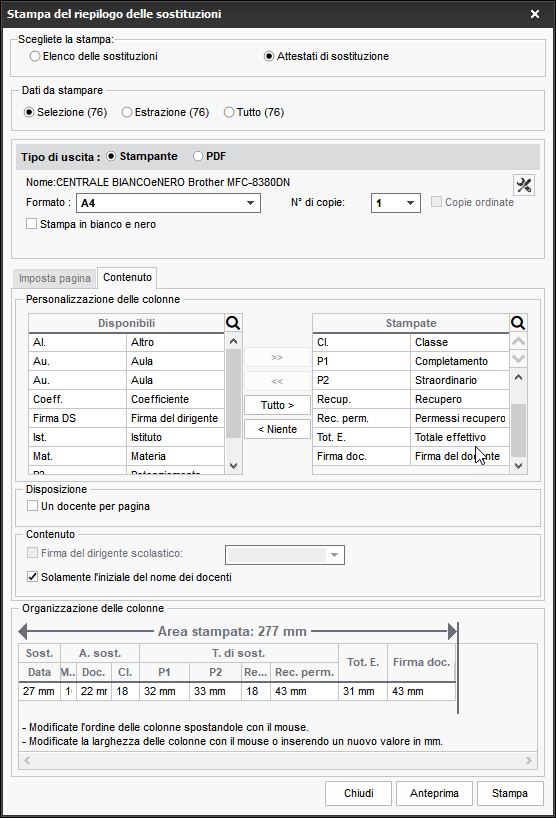
Task: Set output type to PDF
Action: click(209, 156)
